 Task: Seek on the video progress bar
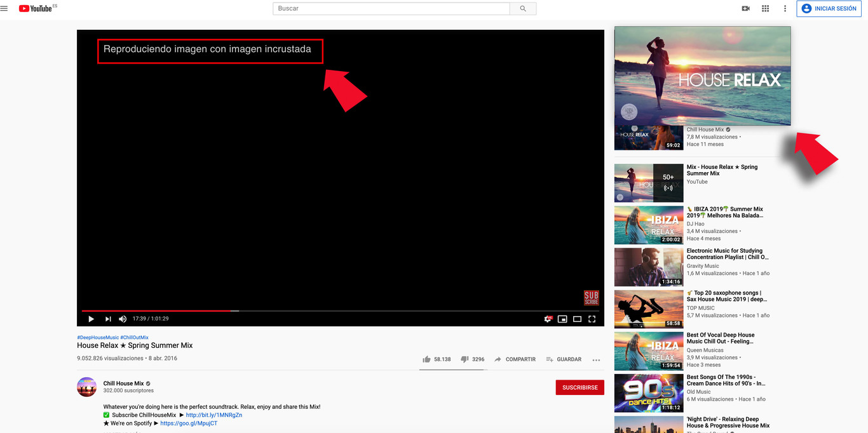point(341,311)
